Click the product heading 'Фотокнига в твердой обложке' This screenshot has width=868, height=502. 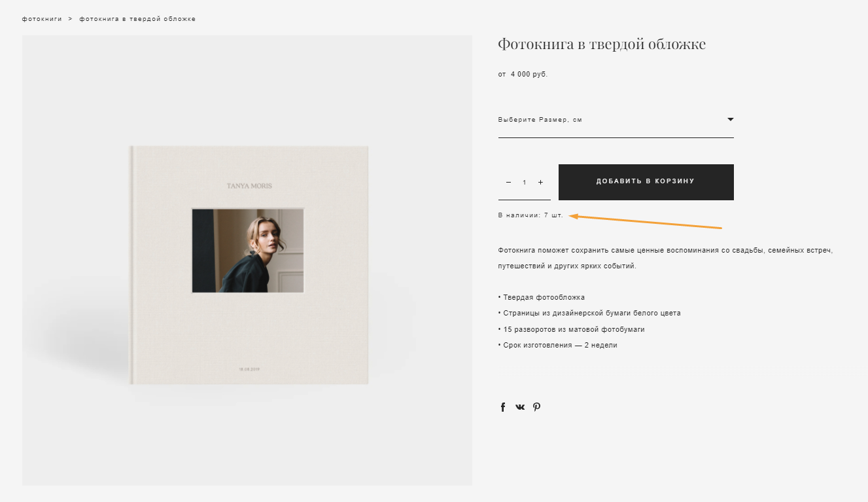coord(602,45)
